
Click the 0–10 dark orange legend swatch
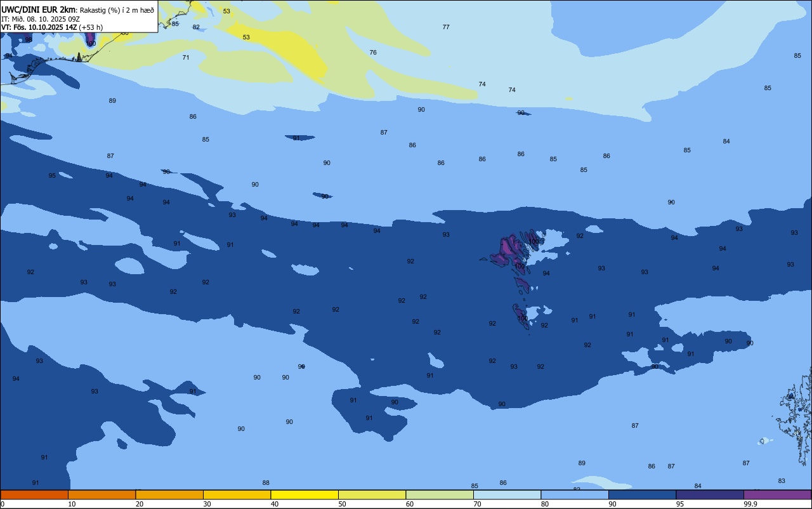point(34,494)
